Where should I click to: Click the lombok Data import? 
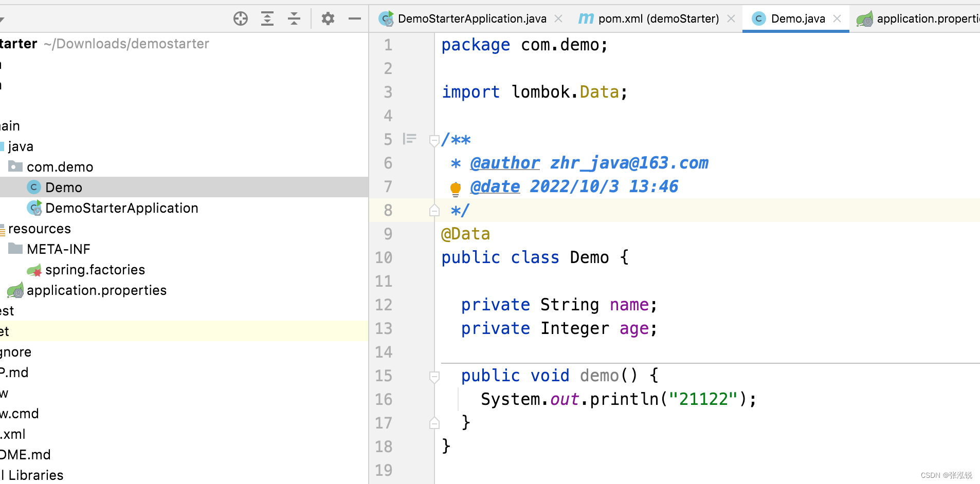(600, 92)
